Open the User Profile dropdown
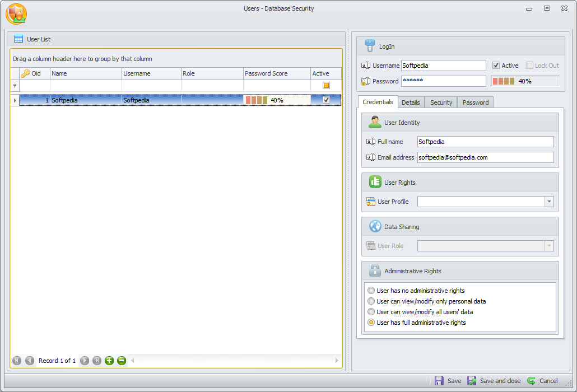The height and width of the screenshot is (392, 577). pyautogui.click(x=549, y=202)
